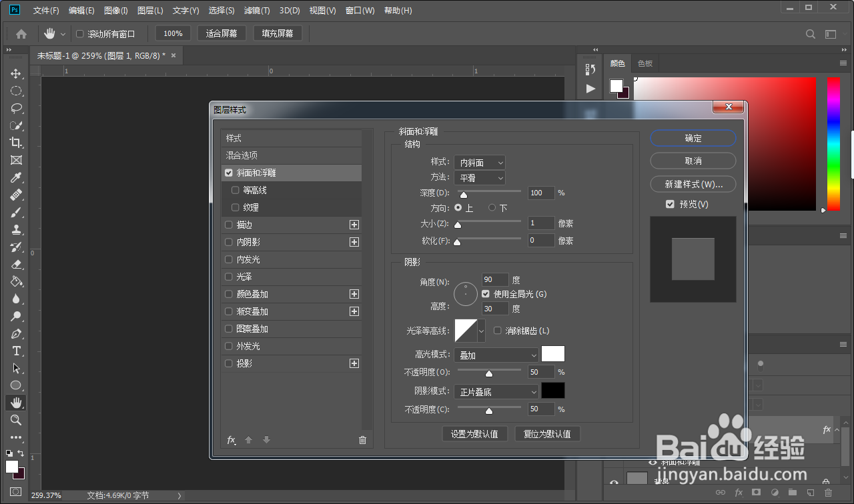854x504 pixels.
Task: Click 新建样式(W)... button
Action: tap(693, 184)
